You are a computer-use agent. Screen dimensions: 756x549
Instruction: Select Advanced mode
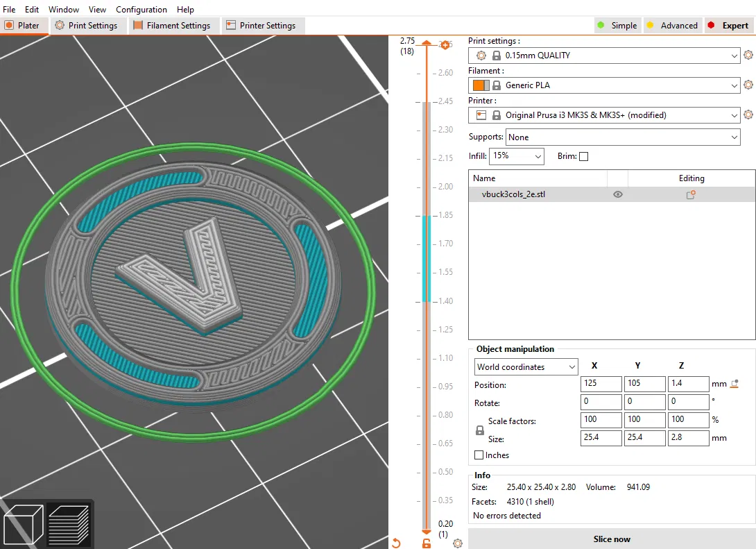tap(672, 26)
